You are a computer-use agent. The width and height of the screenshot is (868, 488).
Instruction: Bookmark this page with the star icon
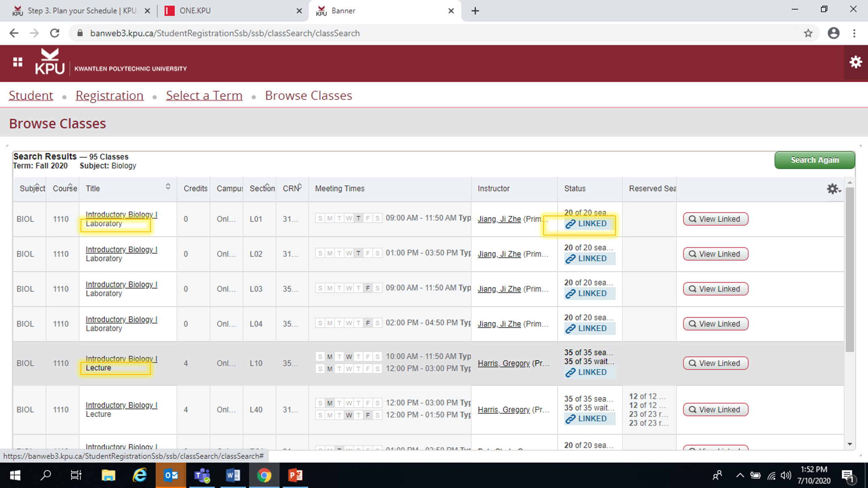(x=808, y=33)
